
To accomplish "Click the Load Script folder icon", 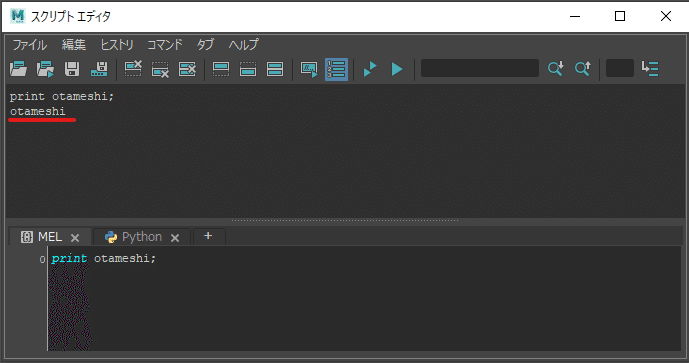I will (x=18, y=69).
